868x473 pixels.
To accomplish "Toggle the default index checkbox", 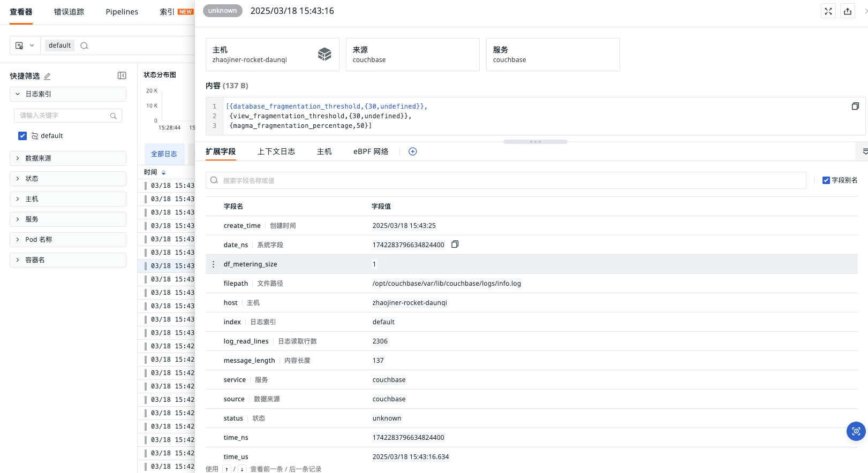I will 22,136.
